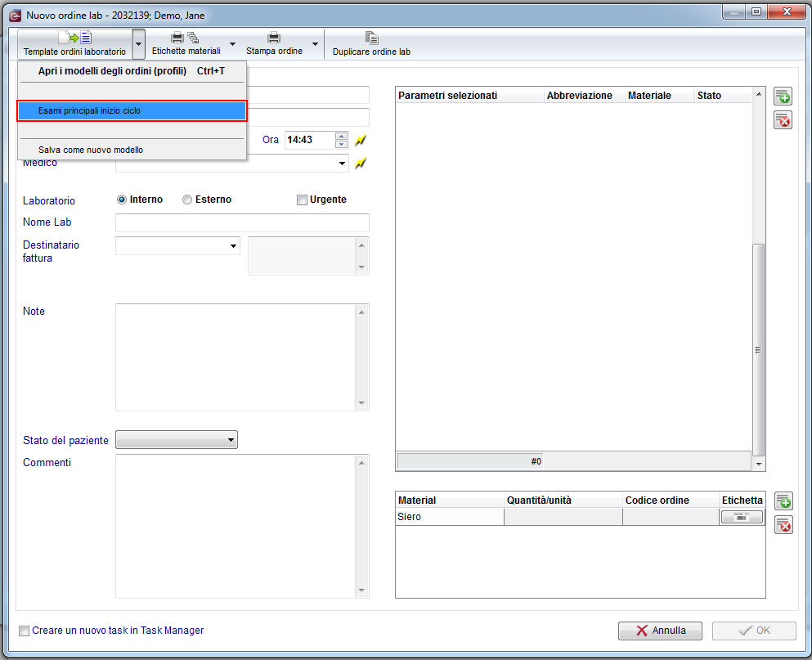
Task: Click the Materiale column header
Action: pos(659,96)
